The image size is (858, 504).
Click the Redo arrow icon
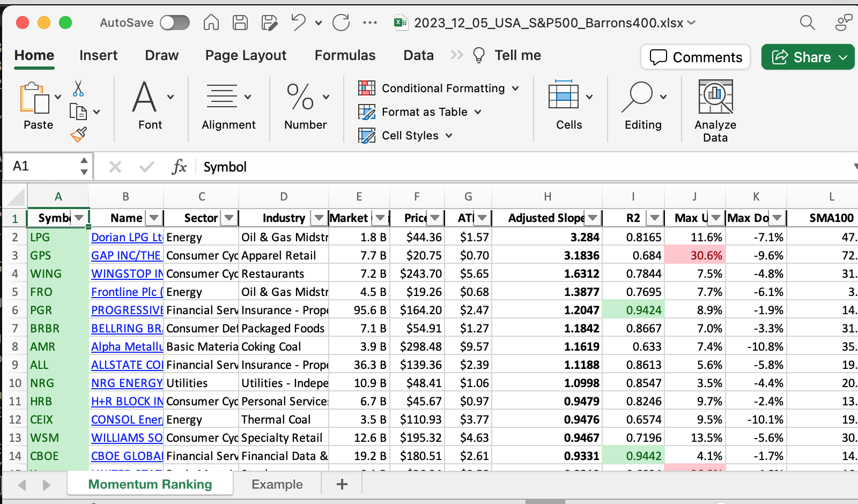pos(341,23)
